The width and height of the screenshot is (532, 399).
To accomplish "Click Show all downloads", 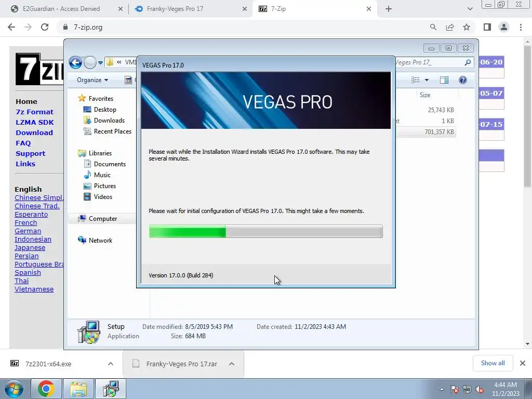I will 493,363.
